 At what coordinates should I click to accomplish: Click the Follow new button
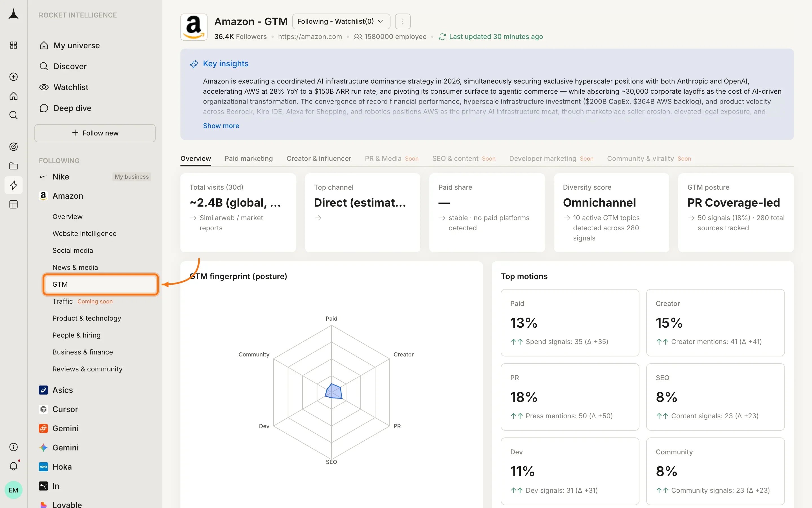[95, 133]
